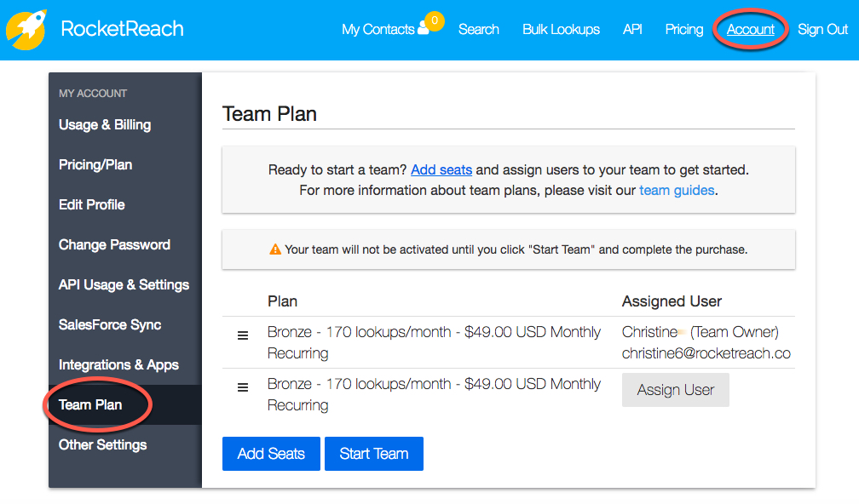Open the Search page in navigation
The image size is (859, 504).
point(479,30)
